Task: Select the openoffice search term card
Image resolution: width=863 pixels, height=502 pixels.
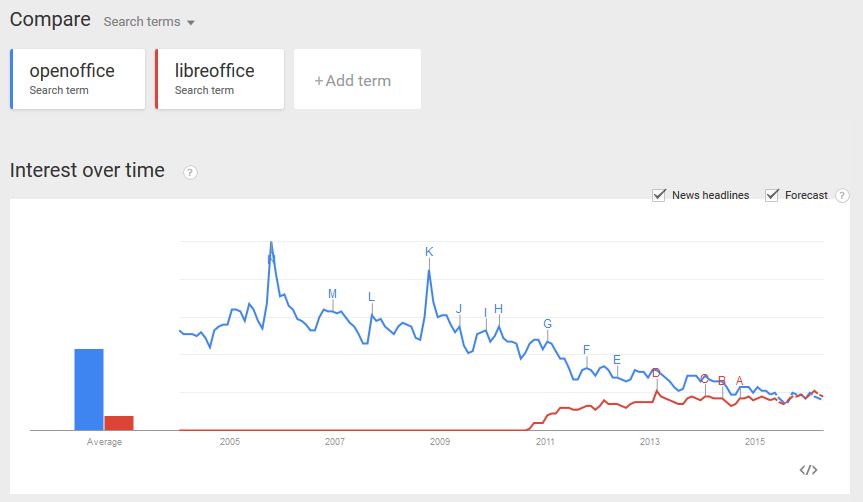Action: (x=78, y=79)
